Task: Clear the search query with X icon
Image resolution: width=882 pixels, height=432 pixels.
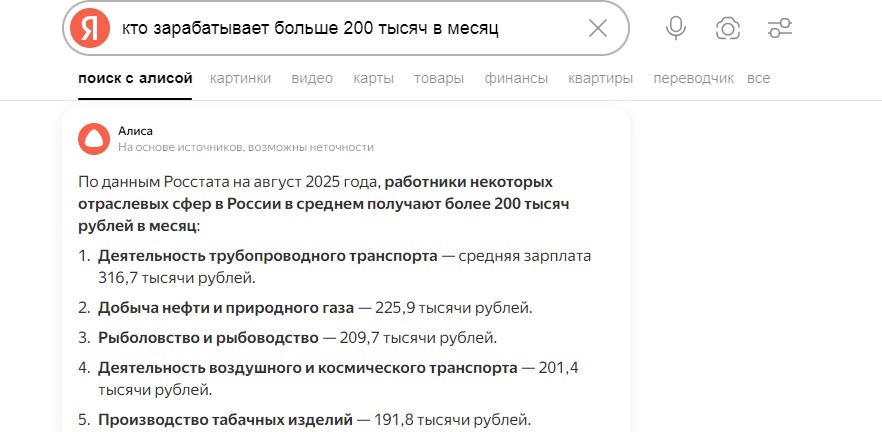Action: coord(597,28)
